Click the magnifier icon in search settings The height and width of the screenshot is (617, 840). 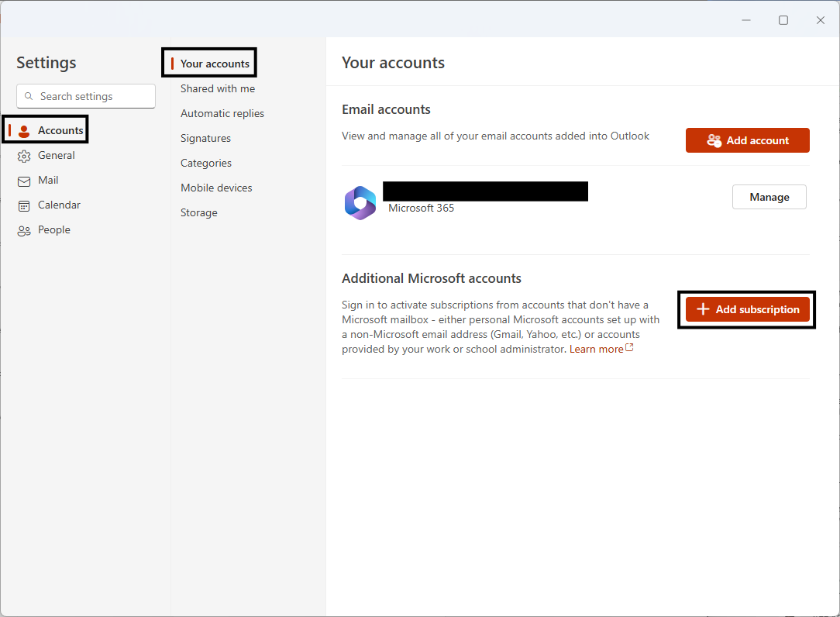(x=29, y=96)
